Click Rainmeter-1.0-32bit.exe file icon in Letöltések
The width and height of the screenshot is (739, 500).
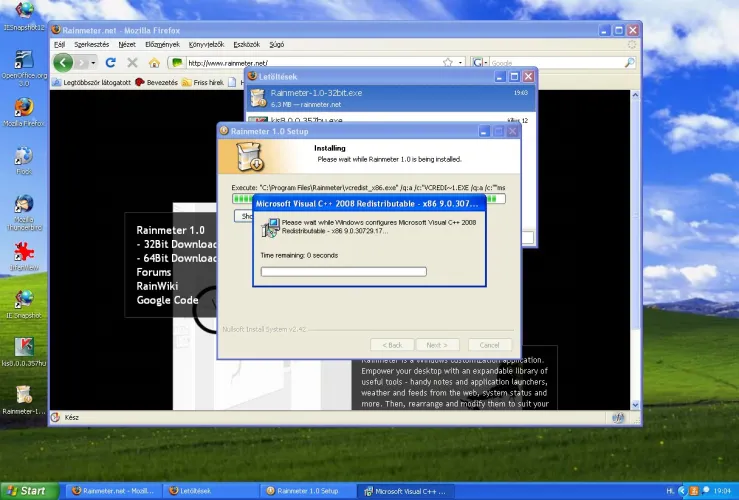coord(258,98)
